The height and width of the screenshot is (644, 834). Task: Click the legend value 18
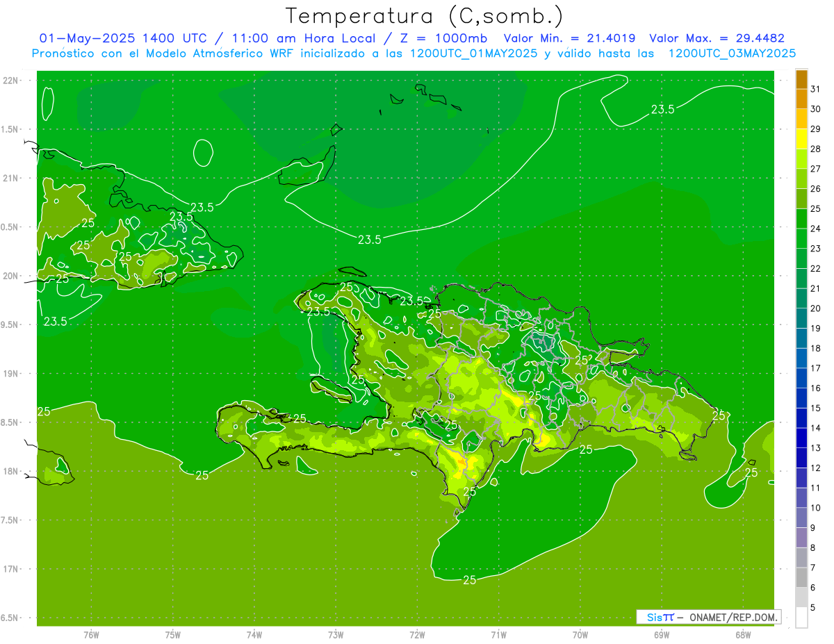pyautogui.click(x=815, y=348)
